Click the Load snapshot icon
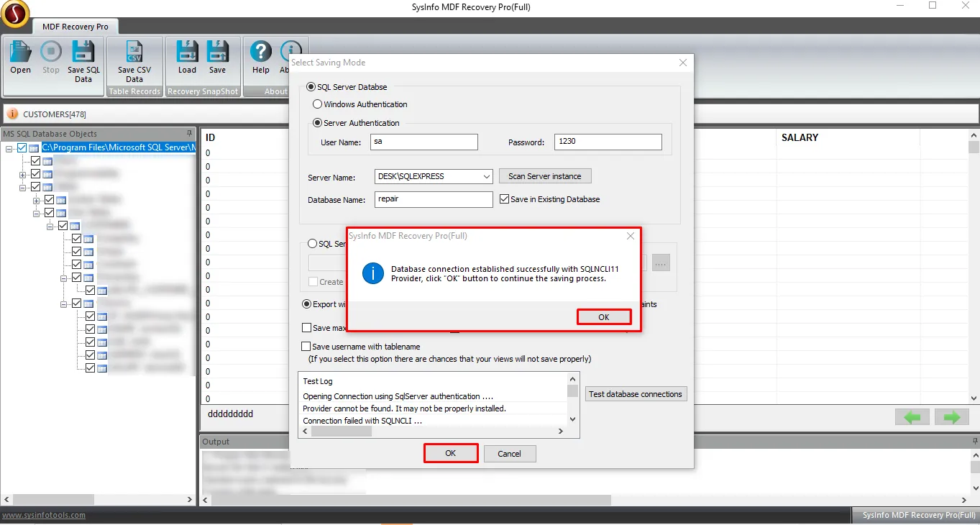This screenshot has width=980, height=525. (x=187, y=52)
